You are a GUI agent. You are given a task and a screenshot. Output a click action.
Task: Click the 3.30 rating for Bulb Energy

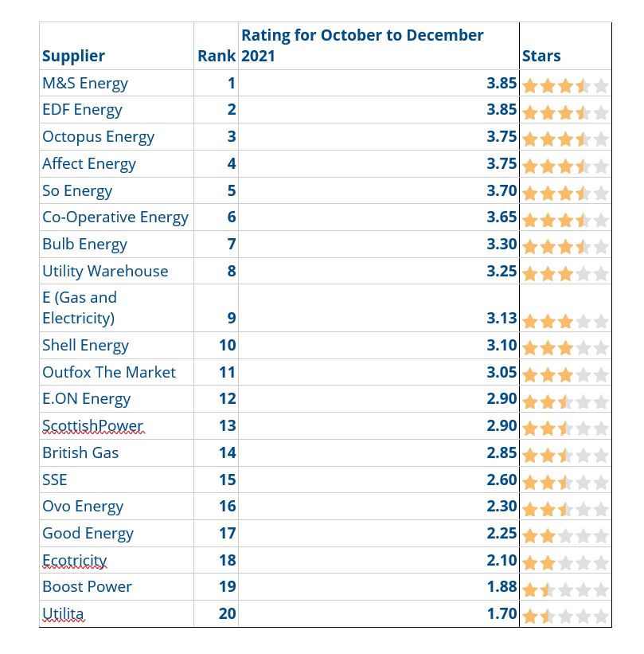click(502, 244)
